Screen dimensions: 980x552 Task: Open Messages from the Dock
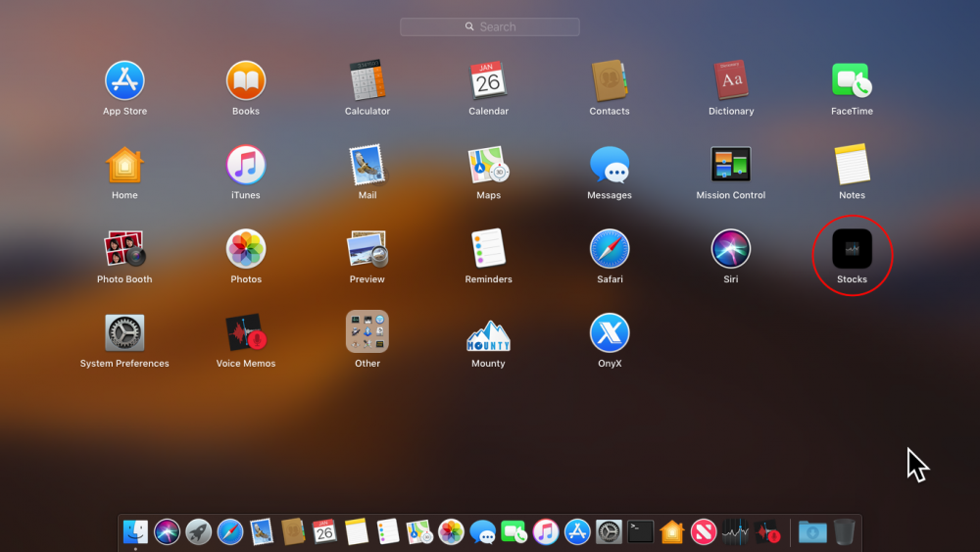click(x=482, y=532)
